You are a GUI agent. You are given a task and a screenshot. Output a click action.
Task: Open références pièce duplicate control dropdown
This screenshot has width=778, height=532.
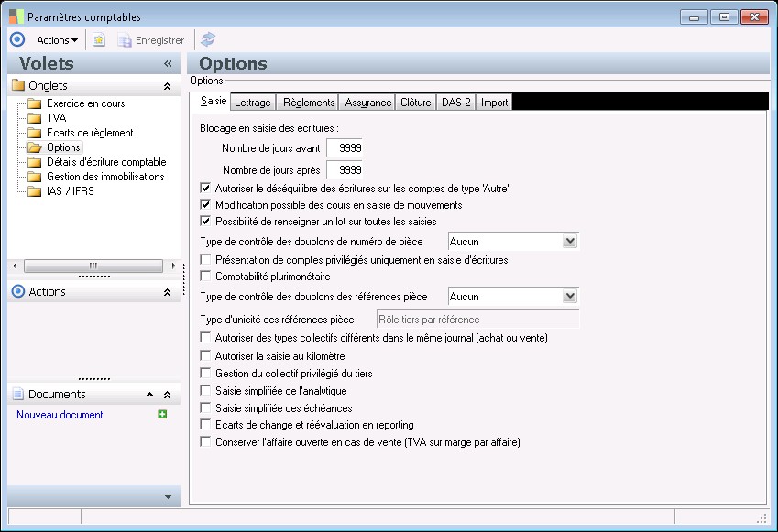coord(569,297)
